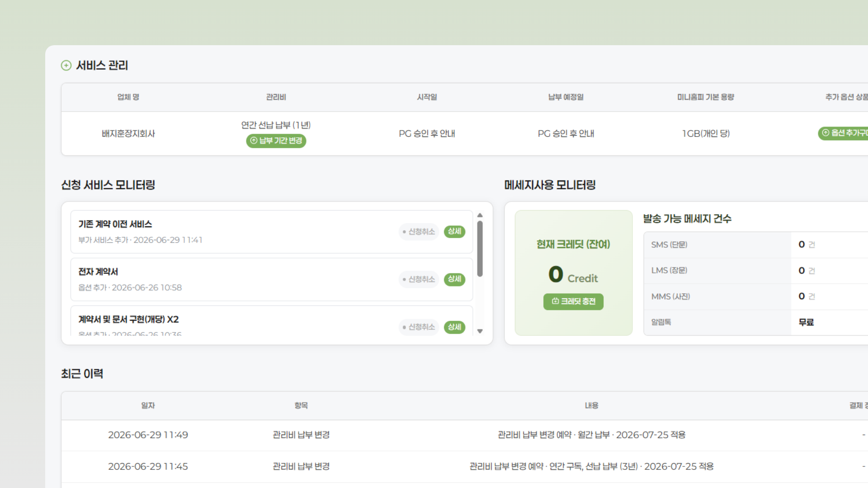Screen dimensions: 868x488
Task: Click 신청취소 for 계약서 및 문서 구현 row
Action: coord(419,327)
